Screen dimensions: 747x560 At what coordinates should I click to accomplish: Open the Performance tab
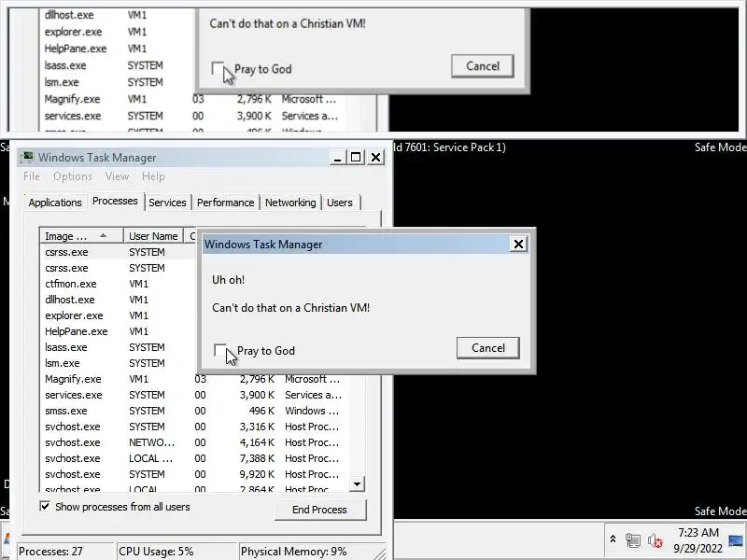pos(225,203)
